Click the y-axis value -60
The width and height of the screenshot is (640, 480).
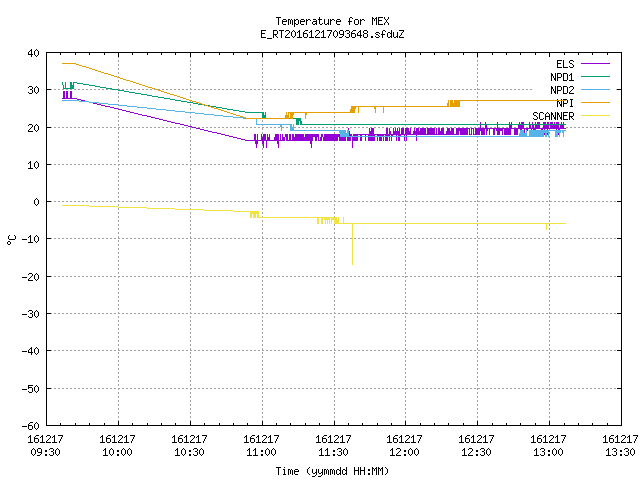pos(31,426)
